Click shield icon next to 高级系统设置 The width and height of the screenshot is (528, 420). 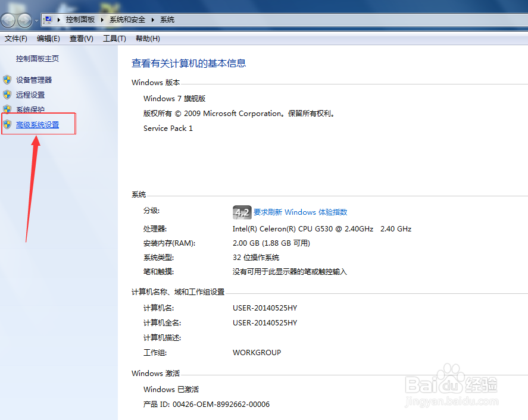pos(7,124)
